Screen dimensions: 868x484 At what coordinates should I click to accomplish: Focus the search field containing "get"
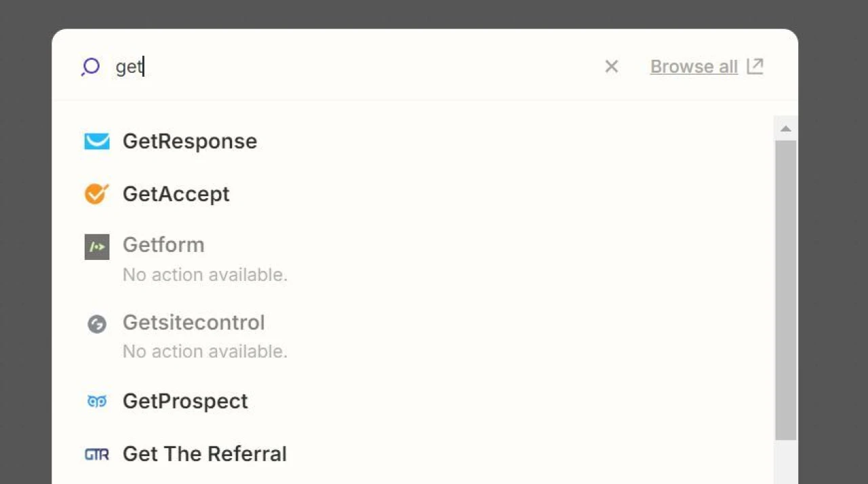pos(339,67)
